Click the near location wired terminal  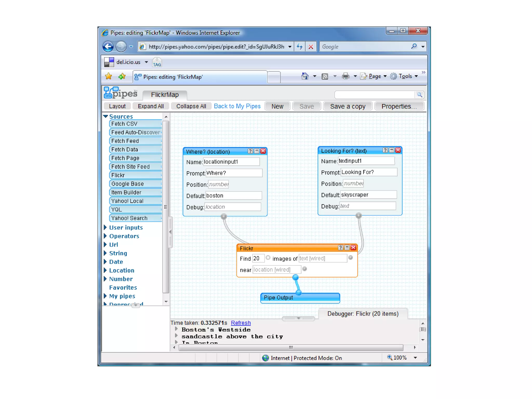[x=305, y=269]
